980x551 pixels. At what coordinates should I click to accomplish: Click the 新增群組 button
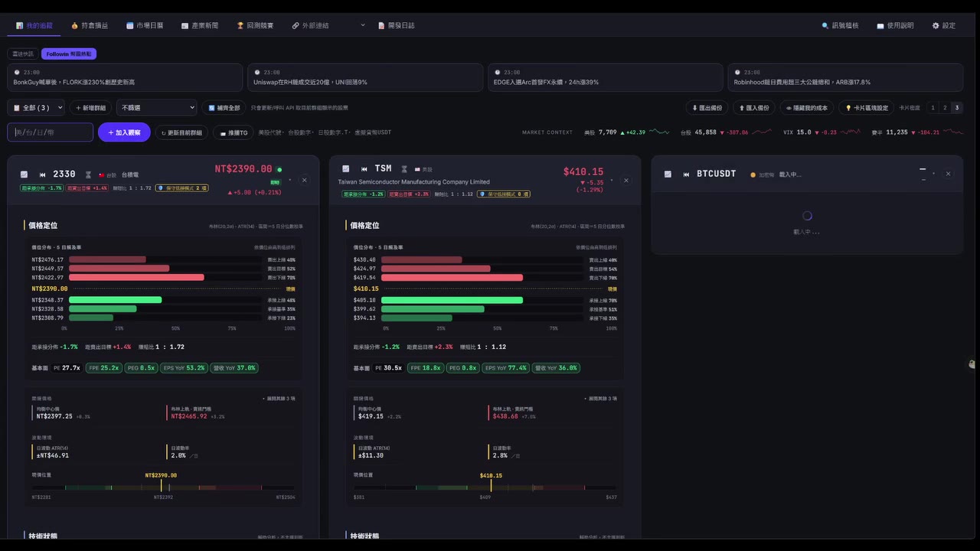[90, 108]
